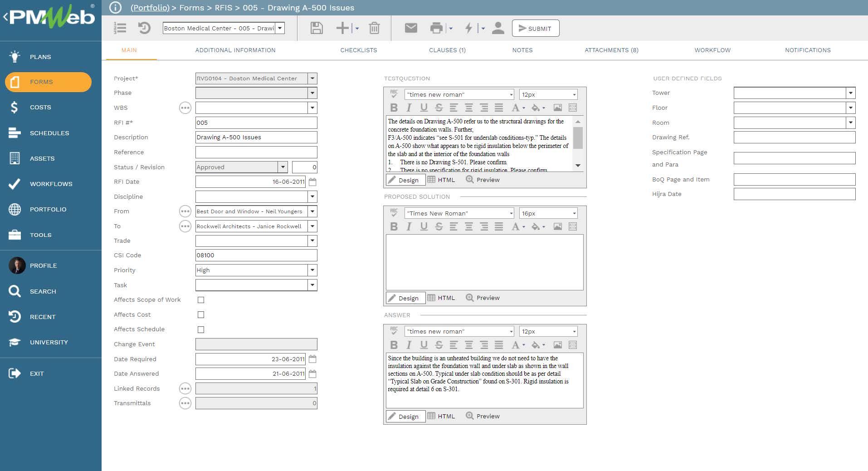Open the Checklists tab
Image resolution: width=868 pixels, height=471 pixels.
click(359, 50)
